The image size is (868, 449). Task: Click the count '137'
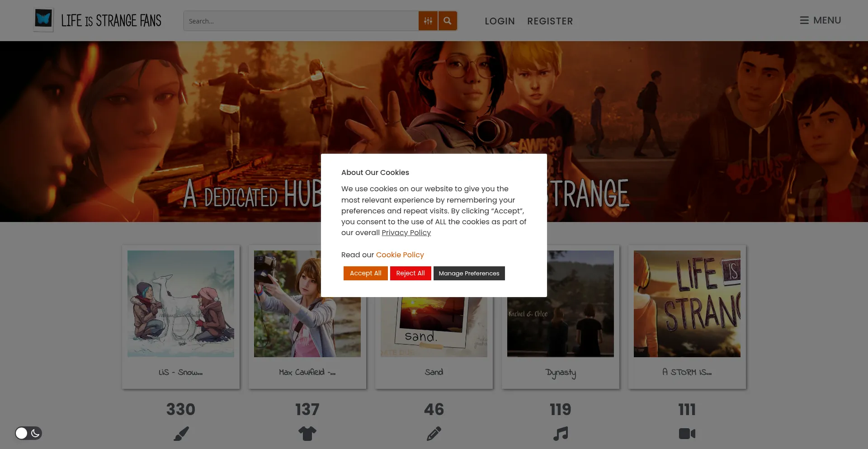point(307,409)
